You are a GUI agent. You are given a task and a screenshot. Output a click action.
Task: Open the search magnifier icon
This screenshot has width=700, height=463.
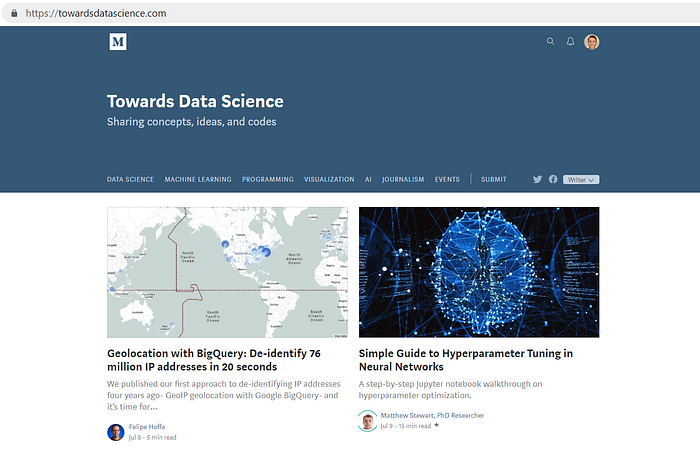tap(550, 42)
